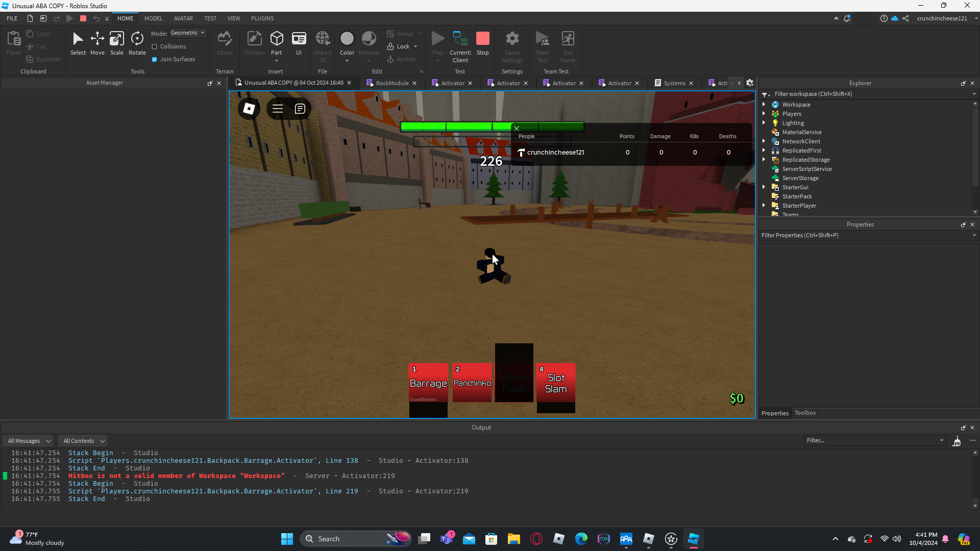Viewport: 980px width, 551px height.
Task: Open the FILE menu
Action: coord(12,18)
